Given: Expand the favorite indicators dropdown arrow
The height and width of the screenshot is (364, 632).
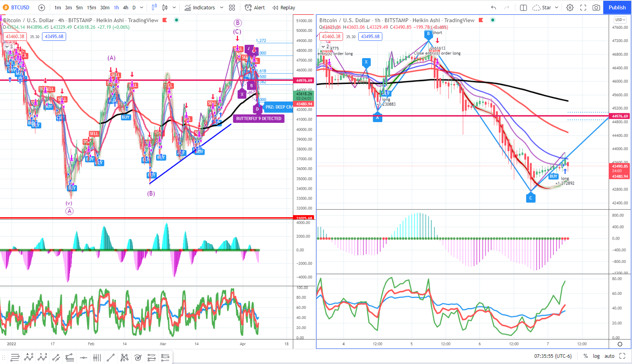Looking at the screenshot, I should pos(222,7).
